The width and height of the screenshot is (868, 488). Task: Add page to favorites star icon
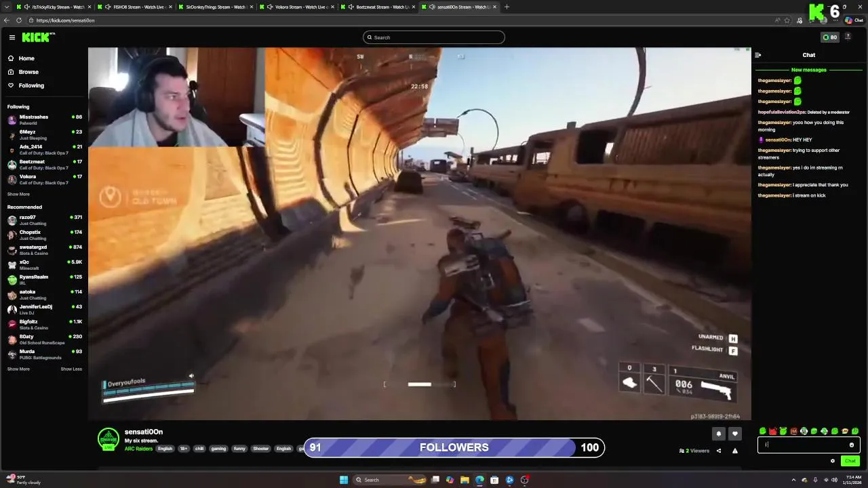(x=787, y=20)
